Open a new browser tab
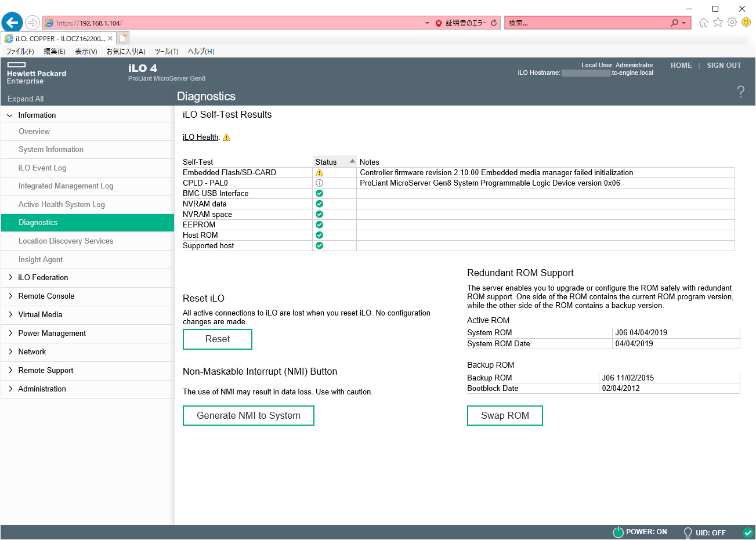This screenshot has height=540, width=756. coord(122,38)
